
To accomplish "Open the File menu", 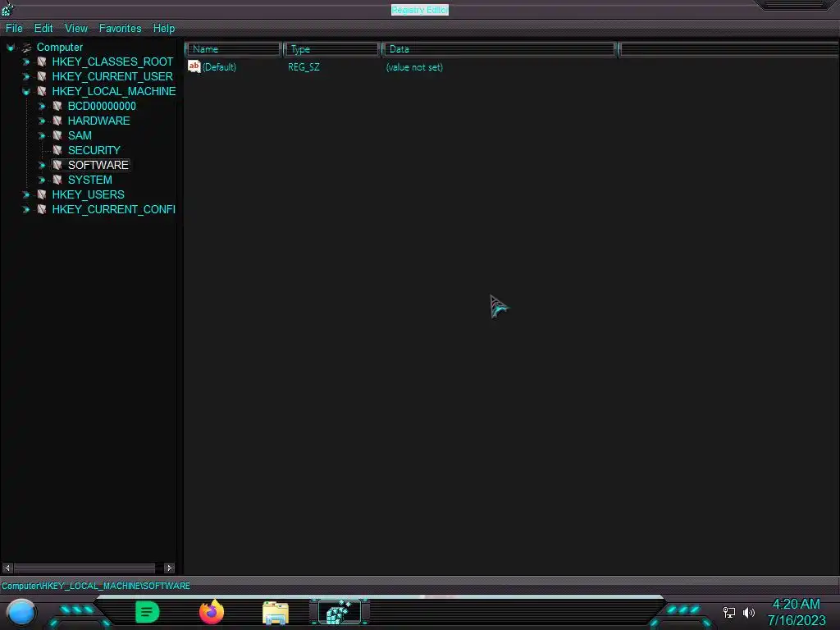I will pyautogui.click(x=14, y=29).
